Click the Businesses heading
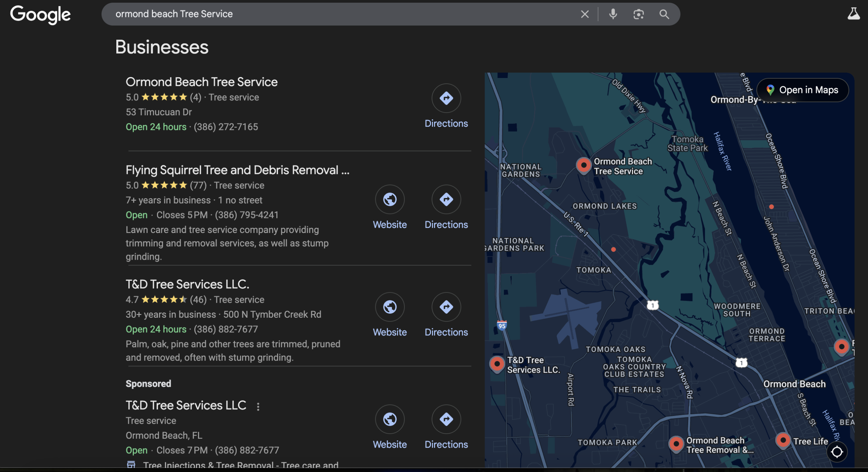This screenshot has height=472, width=868. tap(162, 47)
